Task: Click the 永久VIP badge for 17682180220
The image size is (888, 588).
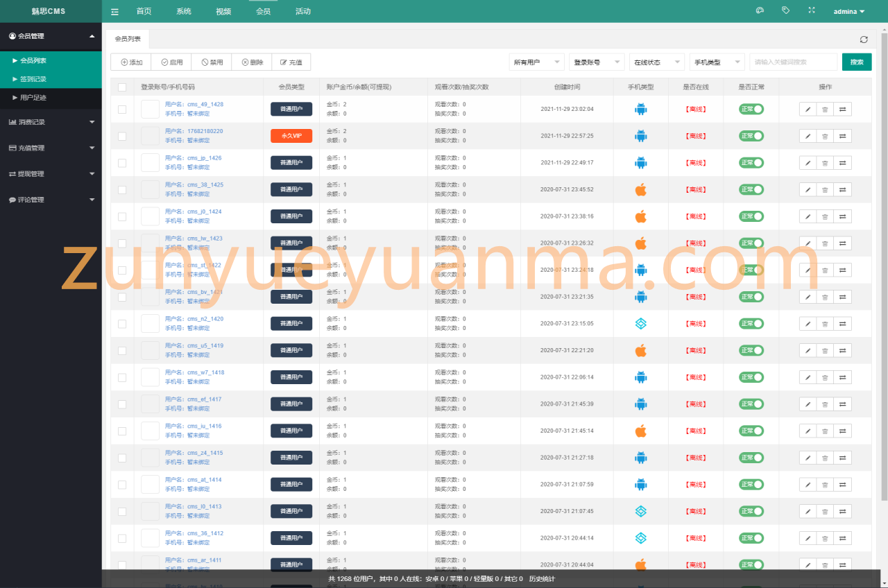Action: (291, 136)
